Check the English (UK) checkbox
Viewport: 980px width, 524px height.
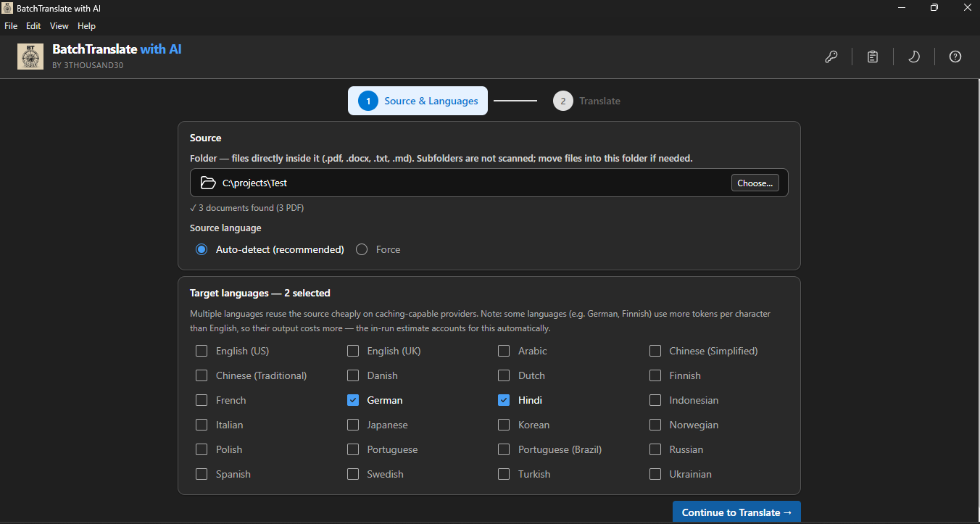coord(353,351)
